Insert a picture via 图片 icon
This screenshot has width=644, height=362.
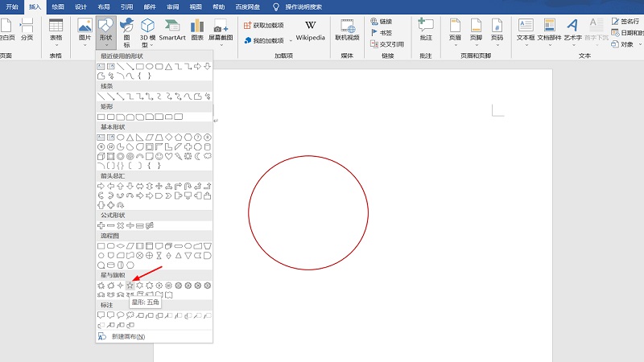coord(85,29)
